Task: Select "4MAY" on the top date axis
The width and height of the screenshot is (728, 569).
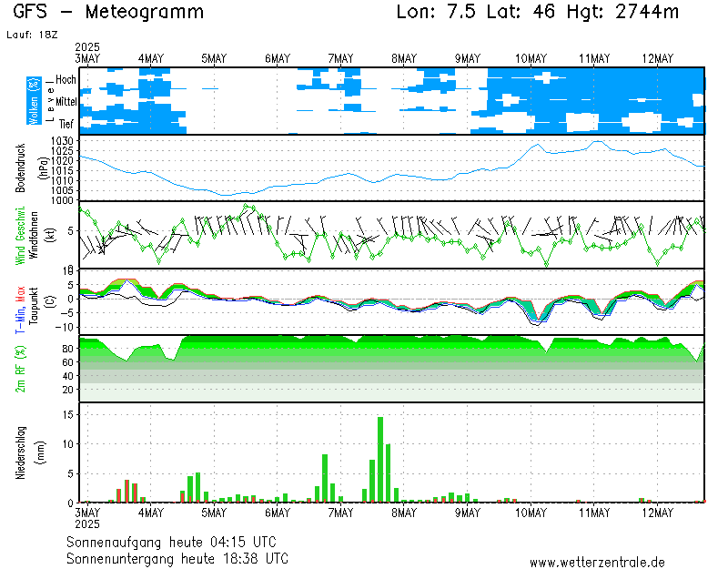Action: [x=151, y=59]
